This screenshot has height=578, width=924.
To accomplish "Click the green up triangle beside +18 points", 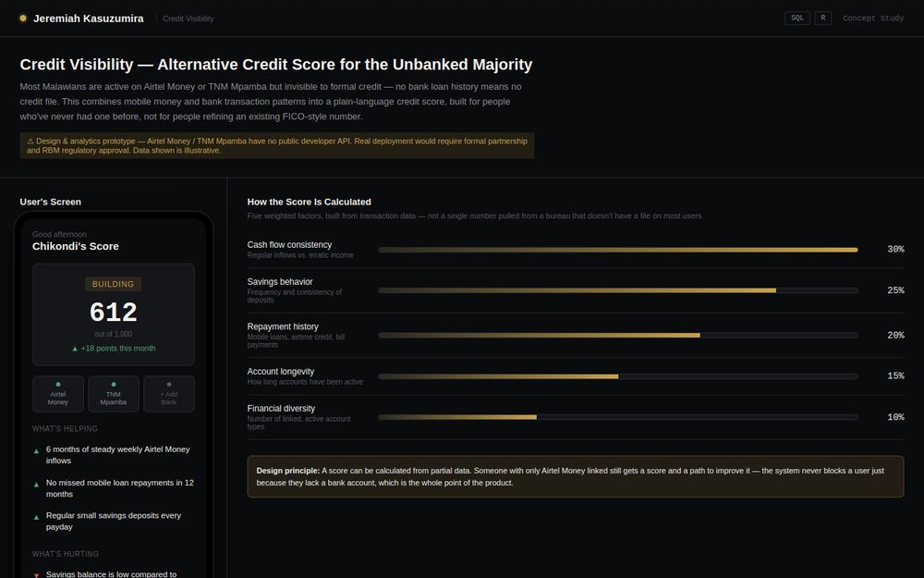I will [x=75, y=350].
